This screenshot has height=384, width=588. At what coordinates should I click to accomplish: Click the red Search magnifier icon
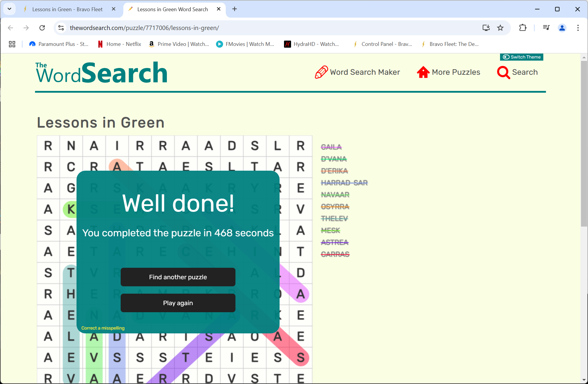tap(504, 72)
